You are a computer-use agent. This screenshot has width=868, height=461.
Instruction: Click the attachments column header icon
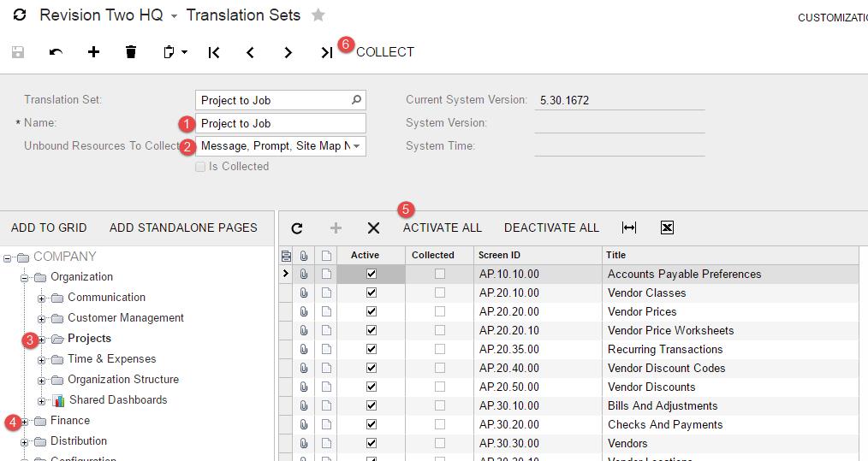pos(304,255)
